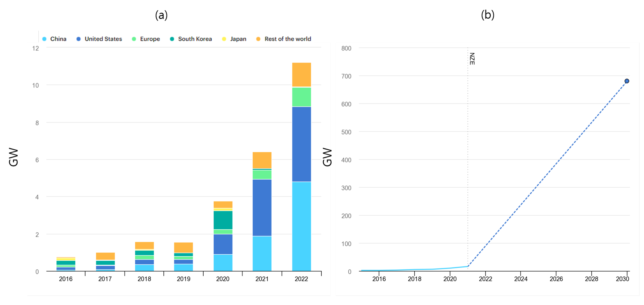Toggle the South Korea legend dot
The image size is (644, 305).
tap(172, 39)
